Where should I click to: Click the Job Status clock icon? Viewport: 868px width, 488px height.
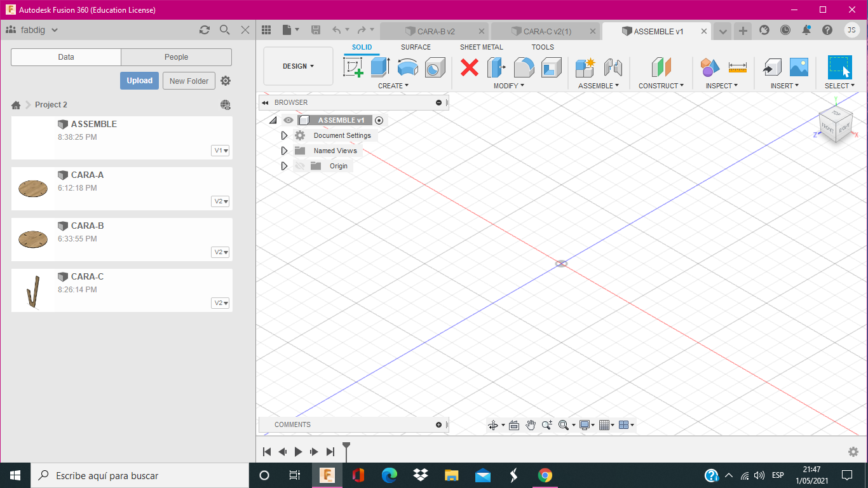pos(785,30)
